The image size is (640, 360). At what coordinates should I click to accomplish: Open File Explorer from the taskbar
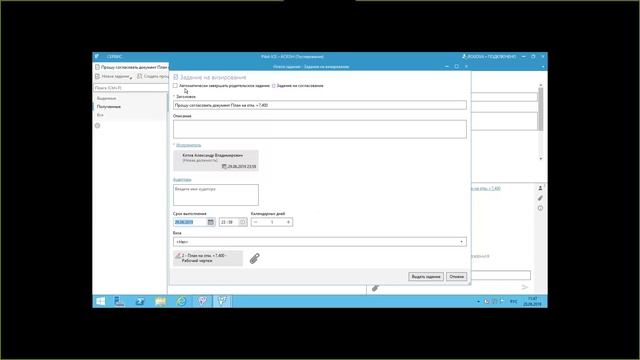coord(160,301)
